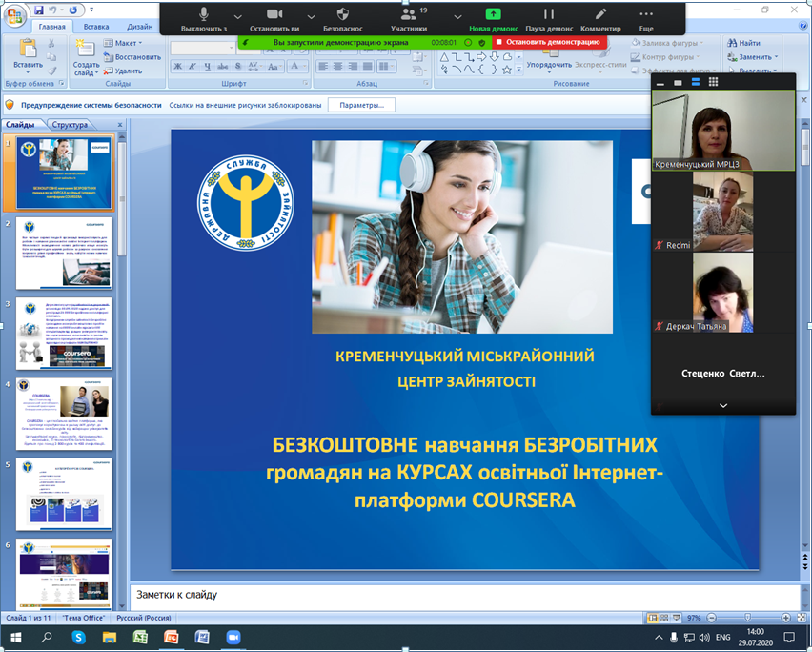Click the Параметры security warning button
This screenshot has height=652, width=812.
click(x=361, y=105)
